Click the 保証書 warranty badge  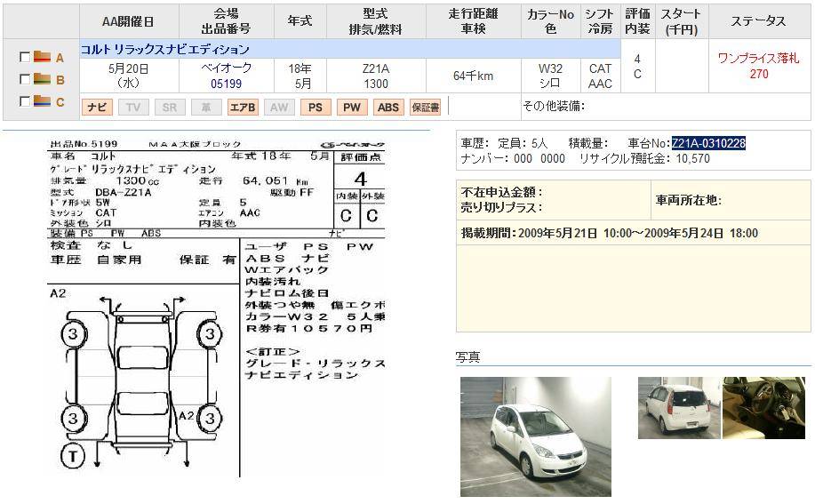click(x=425, y=107)
